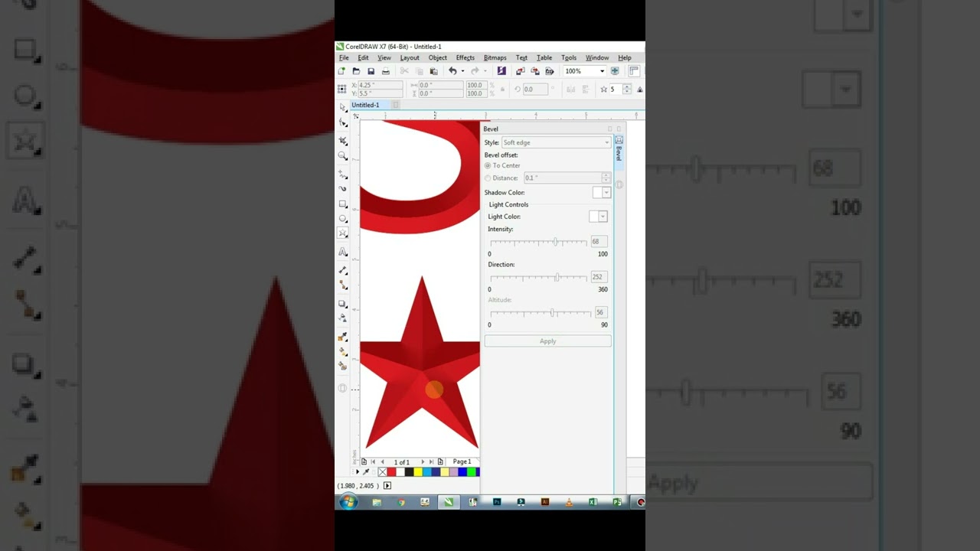
Task: Open the Effects menu
Action: (465, 57)
